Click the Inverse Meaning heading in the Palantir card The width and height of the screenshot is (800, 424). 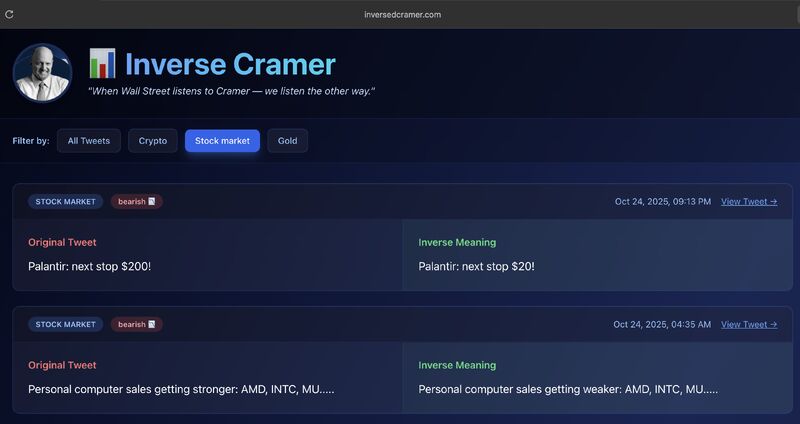click(x=457, y=242)
